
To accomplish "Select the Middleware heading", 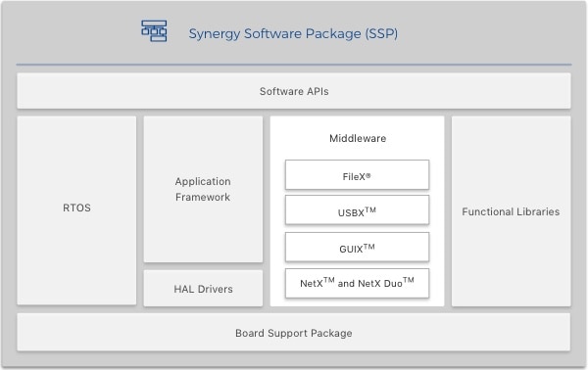I will (x=358, y=138).
